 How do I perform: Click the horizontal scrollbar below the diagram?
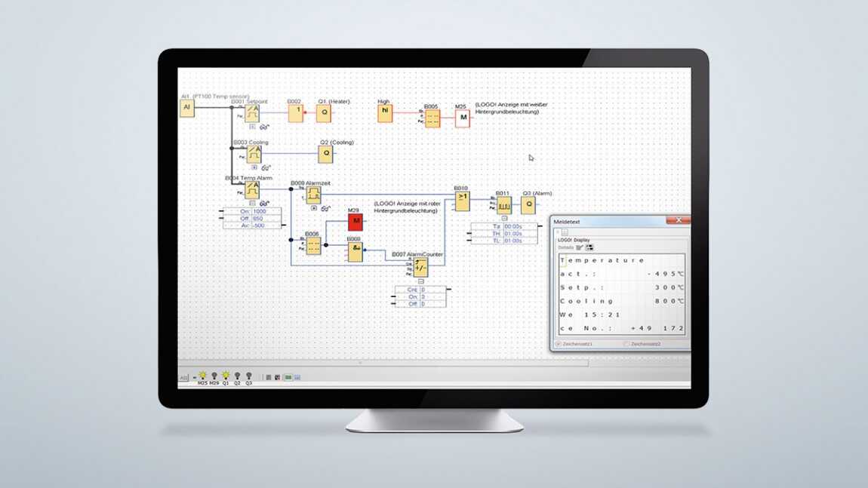coord(383,364)
